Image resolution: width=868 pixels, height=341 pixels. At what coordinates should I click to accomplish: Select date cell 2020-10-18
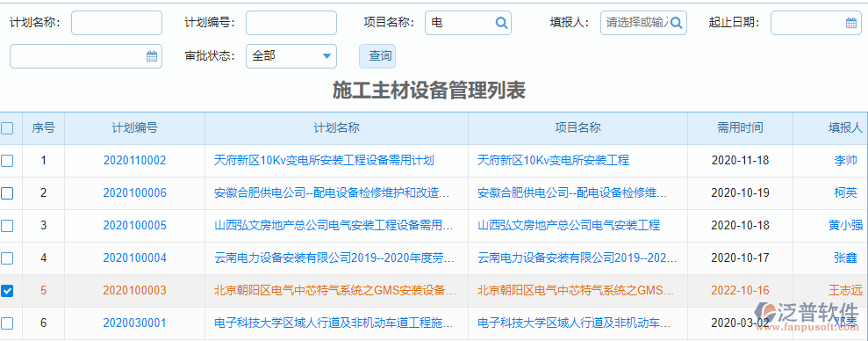(x=740, y=226)
